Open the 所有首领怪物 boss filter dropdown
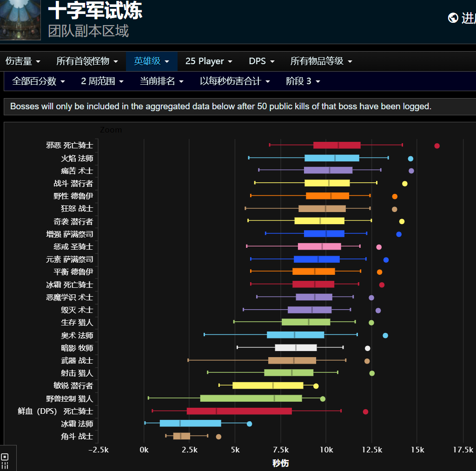476x471 pixels. pos(87,61)
